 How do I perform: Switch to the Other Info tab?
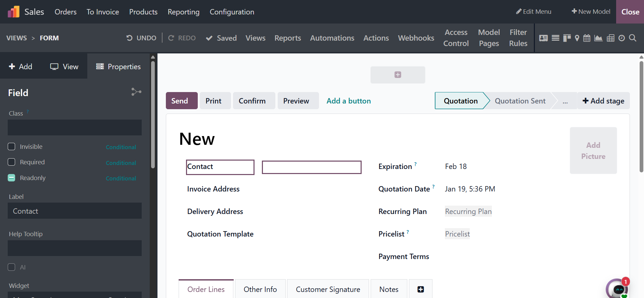tap(260, 289)
